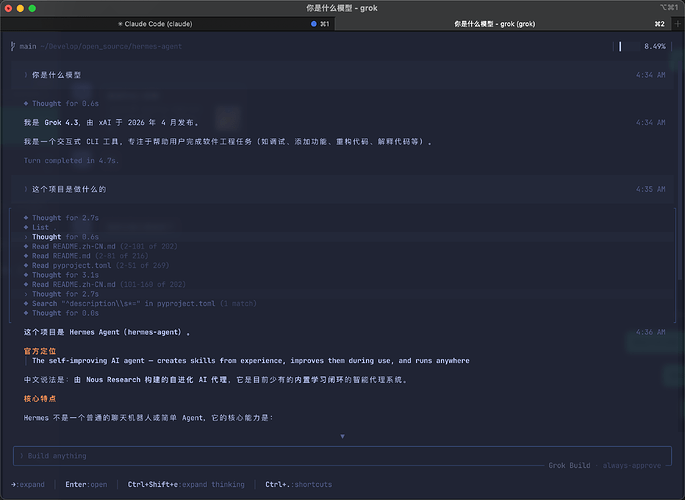
Task: Open 'Read README.zh-CN.md (2-101 of 202)' entry
Action: [100, 247]
